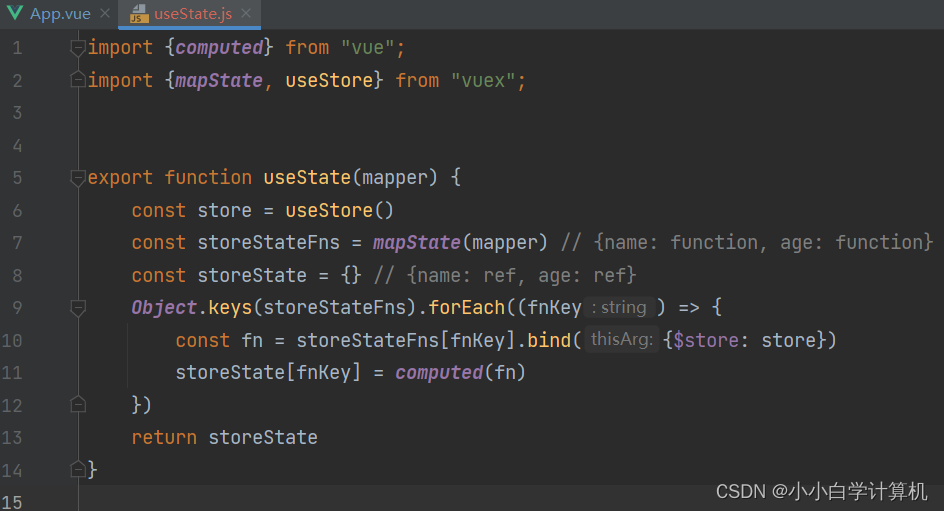The image size is (944, 511).
Task: Click 'mapState' in the line 2 import
Action: point(219,80)
